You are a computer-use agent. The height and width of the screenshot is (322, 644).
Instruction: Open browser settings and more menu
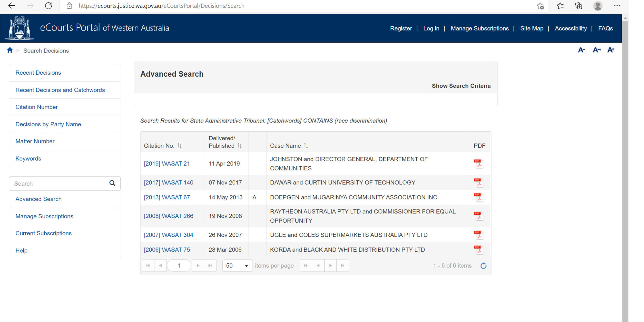617,6
